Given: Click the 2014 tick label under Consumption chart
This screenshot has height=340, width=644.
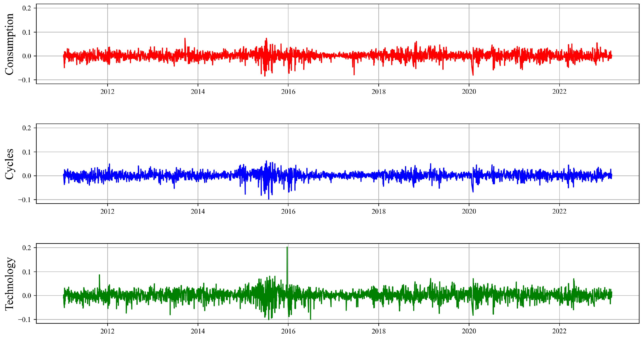Looking at the screenshot, I should pyautogui.click(x=198, y=92).
